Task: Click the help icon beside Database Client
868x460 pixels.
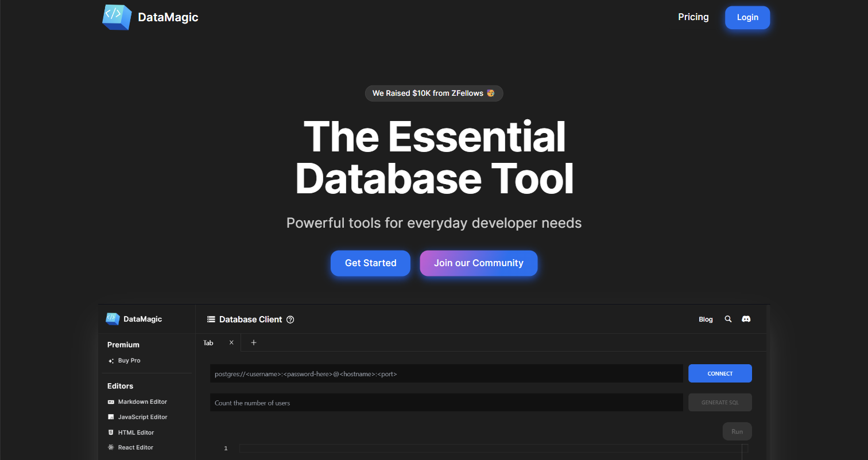Action: [x=290, y=319]
